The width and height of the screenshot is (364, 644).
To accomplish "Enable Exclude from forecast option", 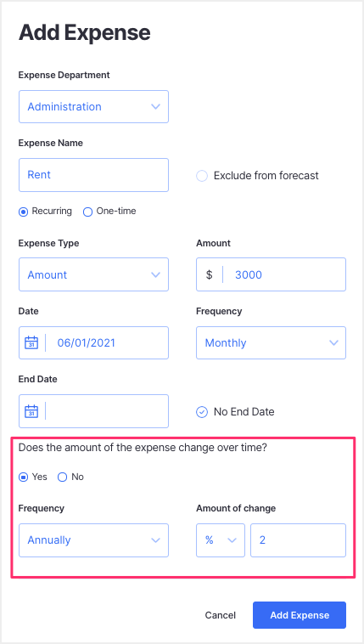I will point(202,176).
